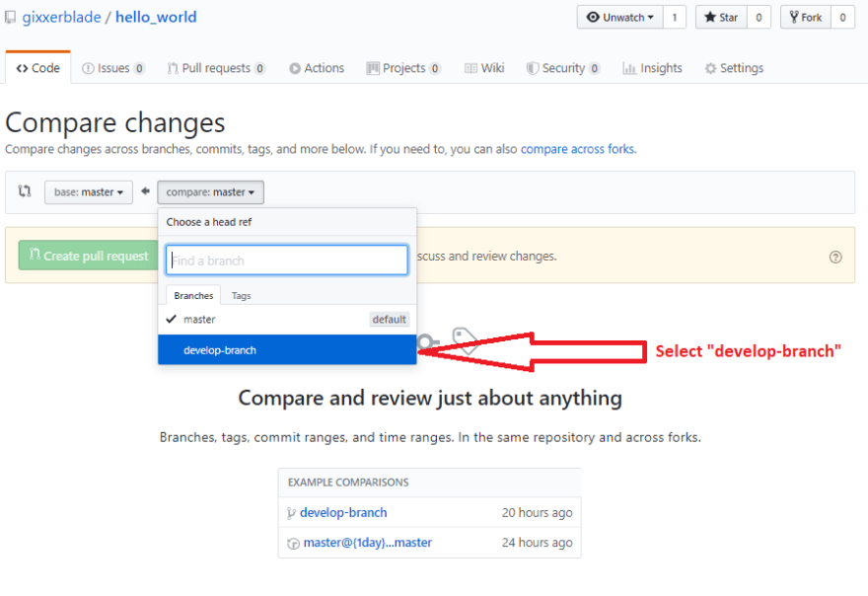Click the clock icon beside master@{1day}...master

[293, 544]
